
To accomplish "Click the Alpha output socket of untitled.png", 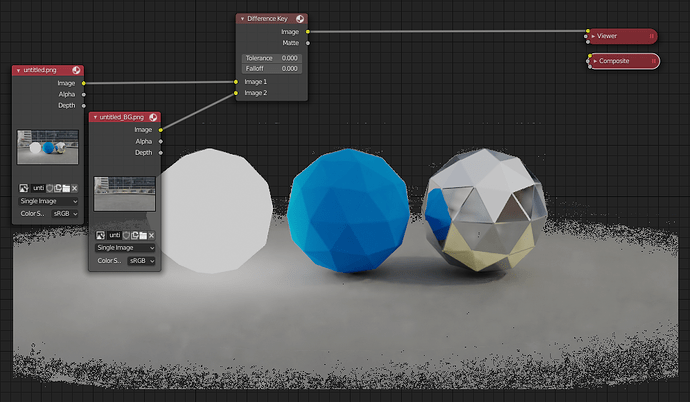I will pyautogui.click(x=84, y=94).
